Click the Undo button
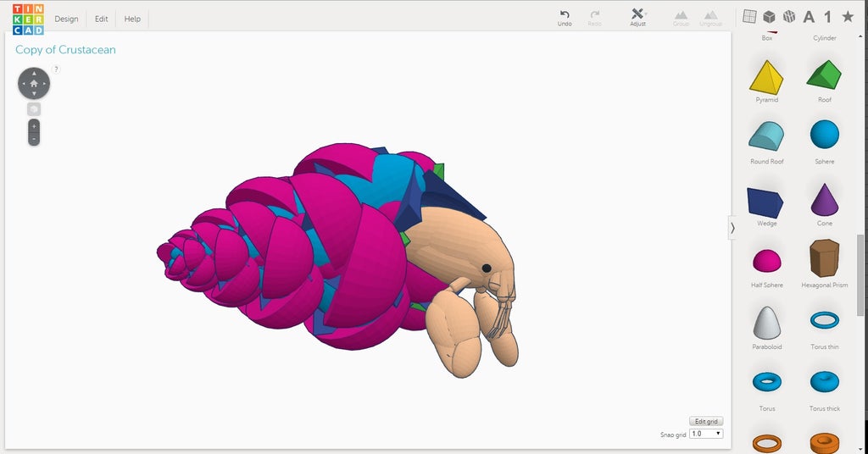 coord(565,18)
